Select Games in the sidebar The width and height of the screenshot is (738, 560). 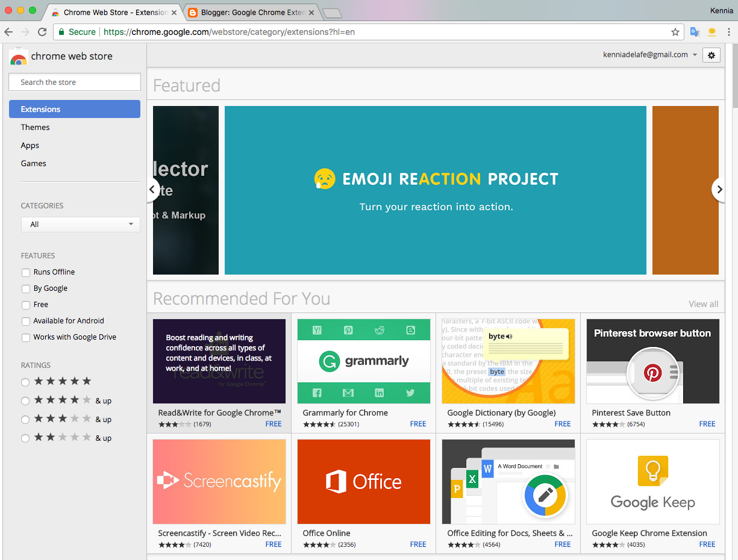33,163
